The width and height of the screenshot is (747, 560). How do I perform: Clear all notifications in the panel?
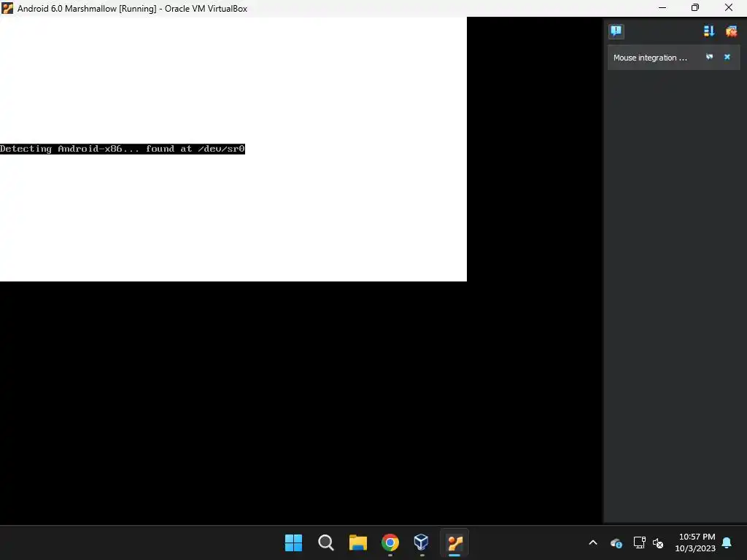[731, 31]
